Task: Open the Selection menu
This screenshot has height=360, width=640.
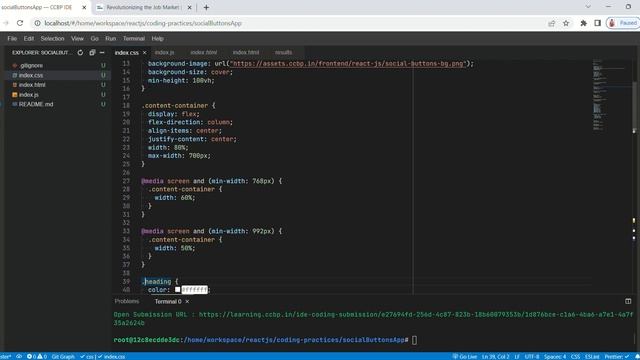Action: tap(52, 38)
